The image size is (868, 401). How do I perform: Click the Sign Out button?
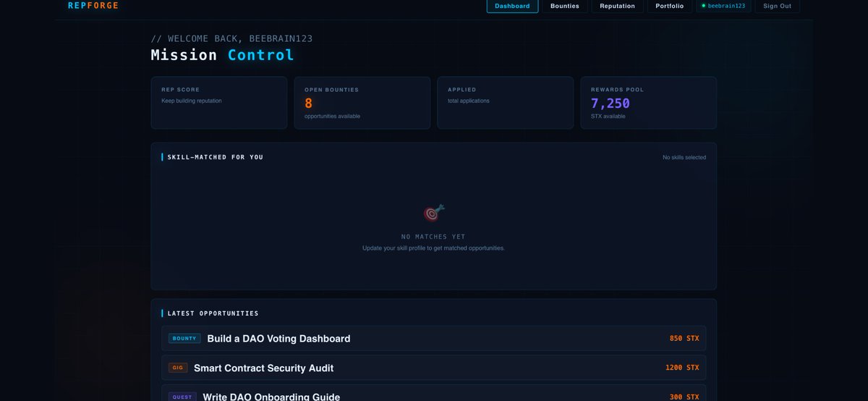pyautogui.click(x=778, y=6)
